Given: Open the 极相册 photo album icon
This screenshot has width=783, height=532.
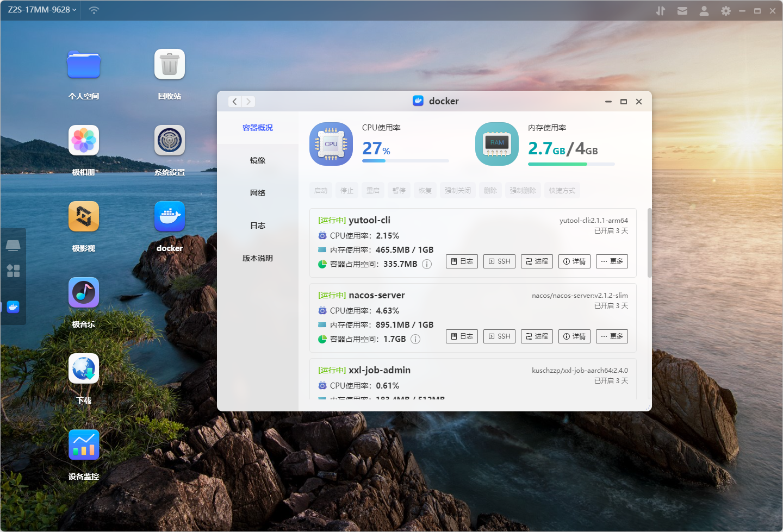Looking at the screenshot, I should pyautogui.click(x=84, y=141).
